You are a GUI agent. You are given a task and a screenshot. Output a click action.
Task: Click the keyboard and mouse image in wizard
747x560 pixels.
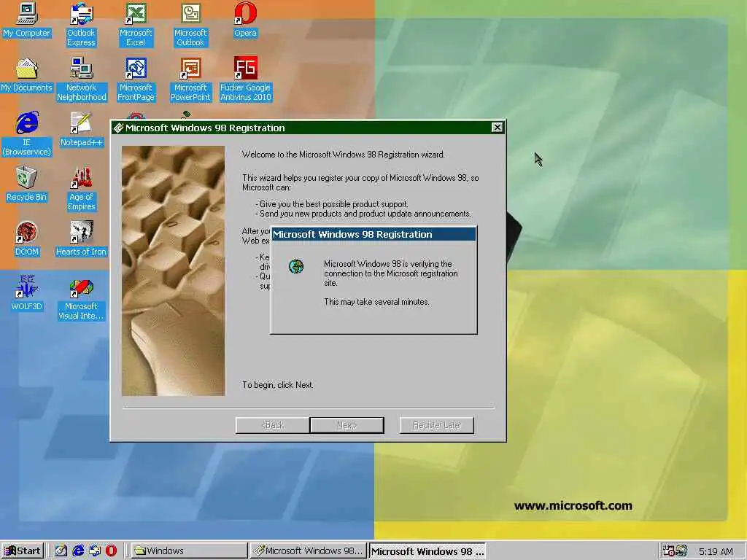tap(173, 271)
